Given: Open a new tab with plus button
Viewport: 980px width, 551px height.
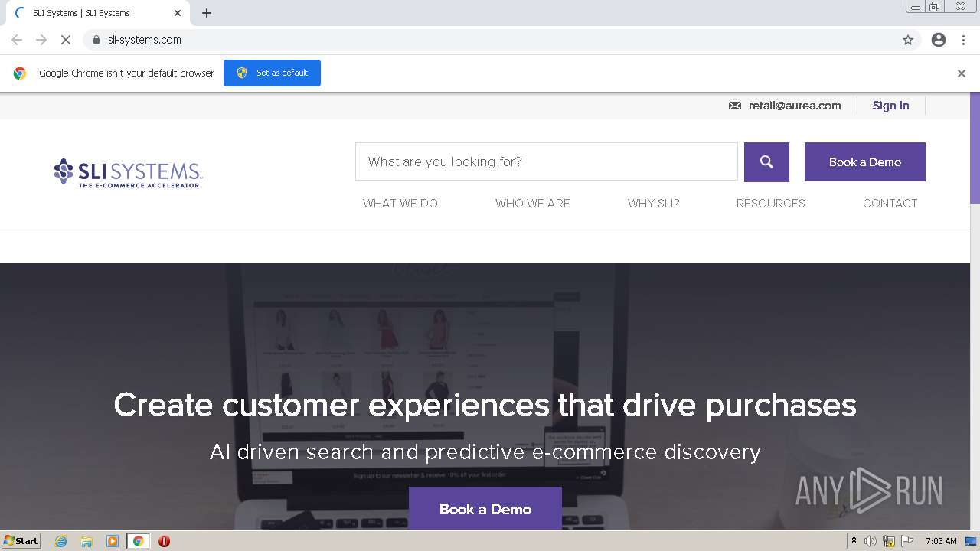Looking at the screenshot, I should pos(207,13).
